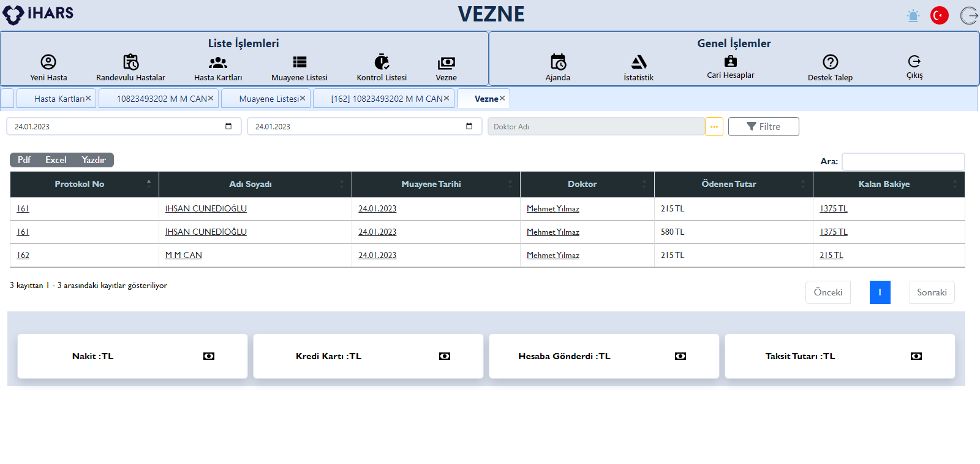Open Yeni Hasta new patient icon
The width and height of the screenshot is (980, 464).
(x=48, y=62)
